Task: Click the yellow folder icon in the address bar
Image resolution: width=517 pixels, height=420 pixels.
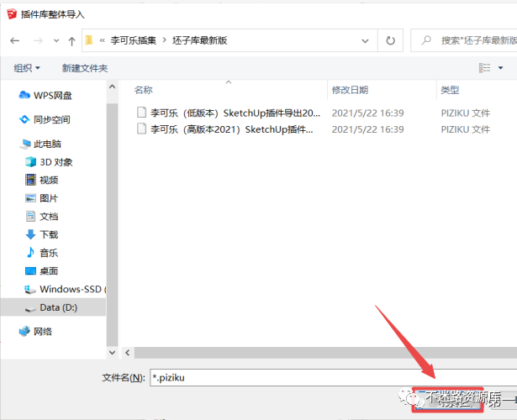Action: point(89,40)
